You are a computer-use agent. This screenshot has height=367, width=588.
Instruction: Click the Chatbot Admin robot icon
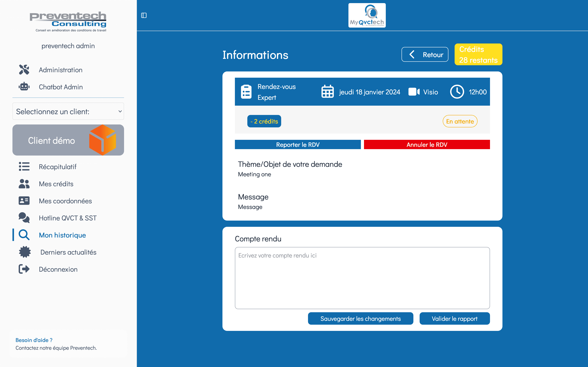[x=24, y=87]
